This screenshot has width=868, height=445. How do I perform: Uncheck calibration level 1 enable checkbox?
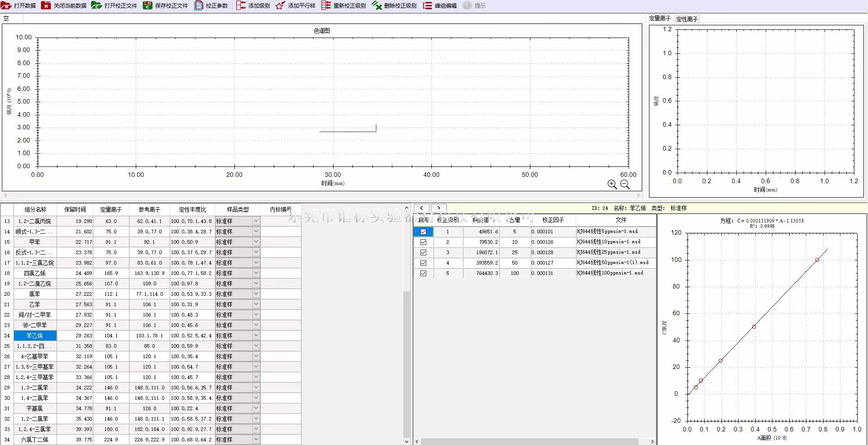(x=424, y=232)
